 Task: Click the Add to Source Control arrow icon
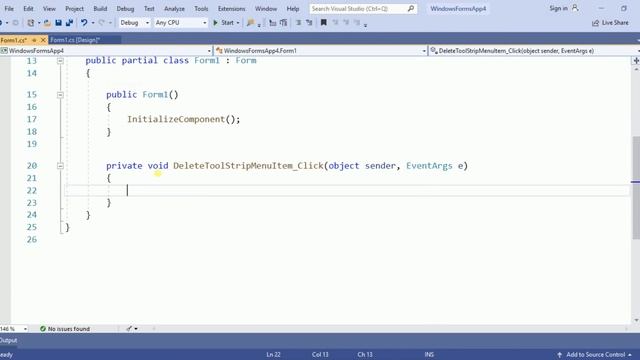[x=560, y=355]
